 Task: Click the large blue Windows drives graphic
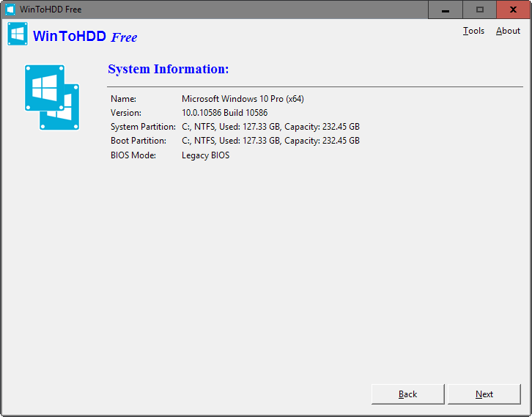pos(51,97)
